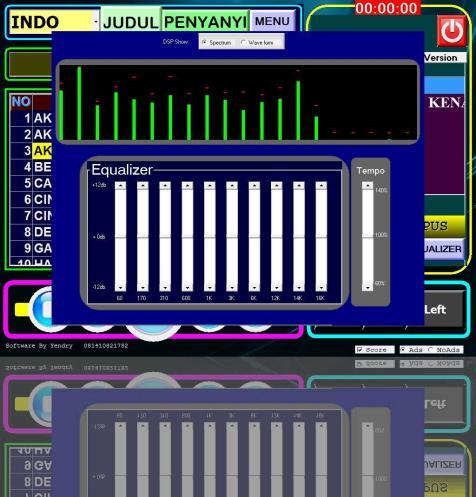Select song row number 5

[x=32, y=183]
